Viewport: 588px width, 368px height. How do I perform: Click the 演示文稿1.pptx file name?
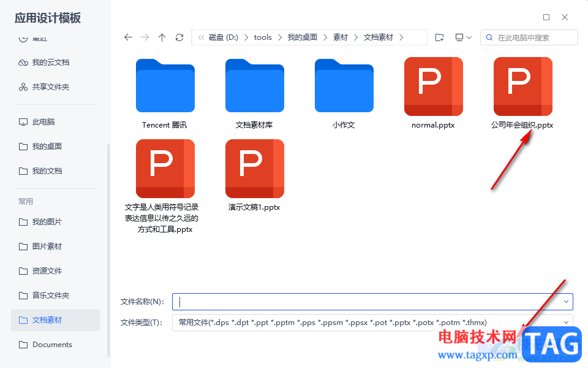click(254, 207)
